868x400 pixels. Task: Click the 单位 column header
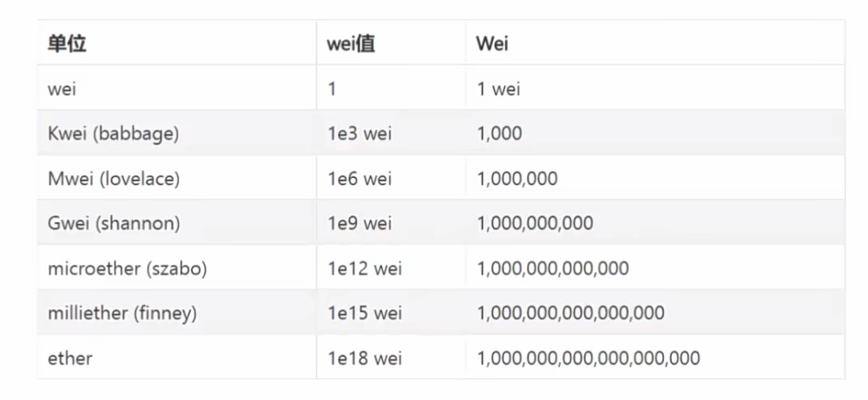66,44
